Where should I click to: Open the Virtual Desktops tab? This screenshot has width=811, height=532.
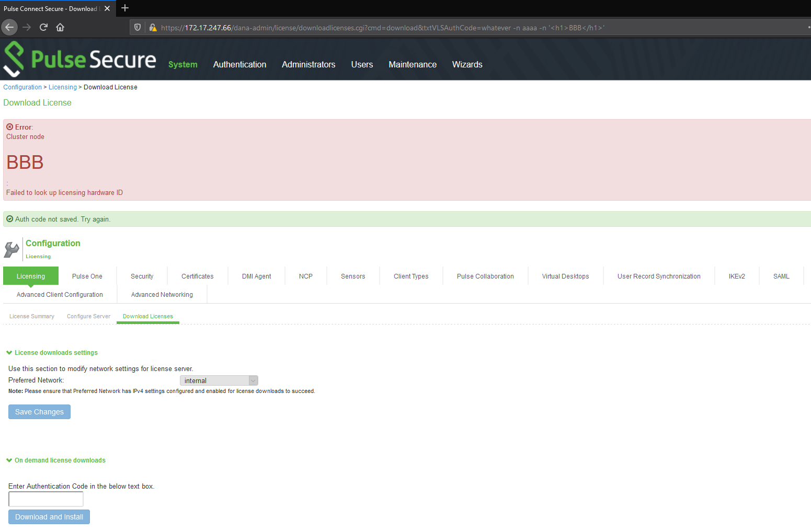pos(565,276)
